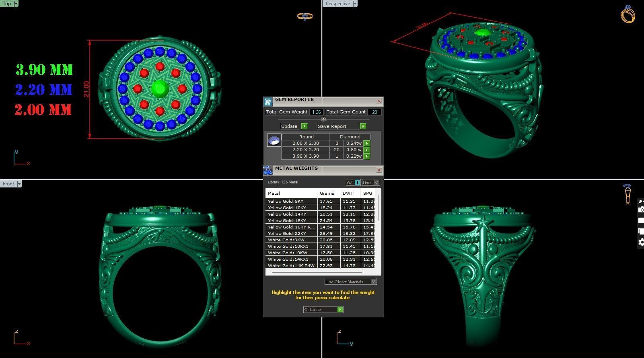This screenshot has width=644, height=358.
Task: Click the Top viewport label
Action: coord(7,4)
